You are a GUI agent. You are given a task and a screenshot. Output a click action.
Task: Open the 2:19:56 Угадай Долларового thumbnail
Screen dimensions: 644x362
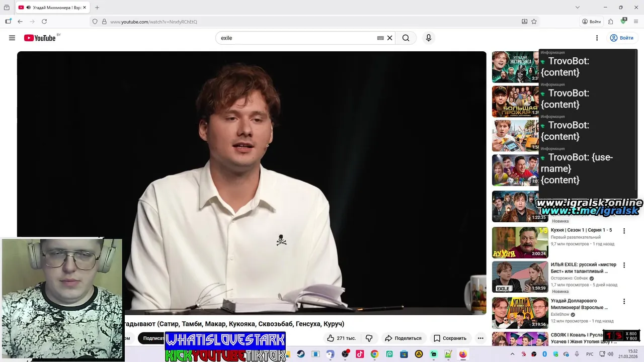click(x=520, y=313)
